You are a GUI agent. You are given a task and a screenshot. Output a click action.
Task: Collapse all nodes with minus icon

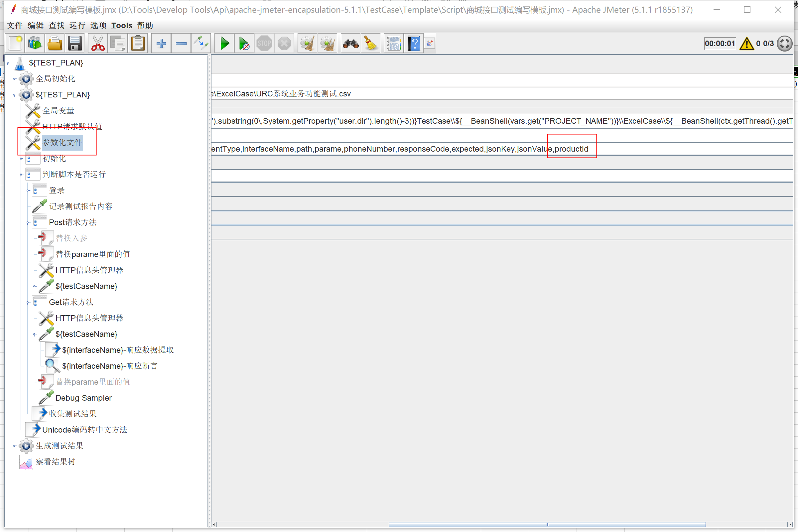(181, 44)
